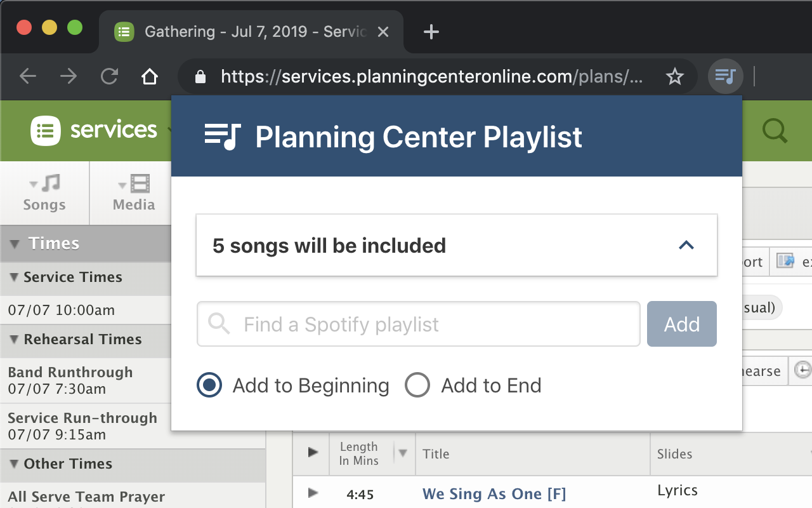Open Service Run-through rehearsal time
Image resolution: width=812 pixels, height=508 pixels.
(82, 426)
